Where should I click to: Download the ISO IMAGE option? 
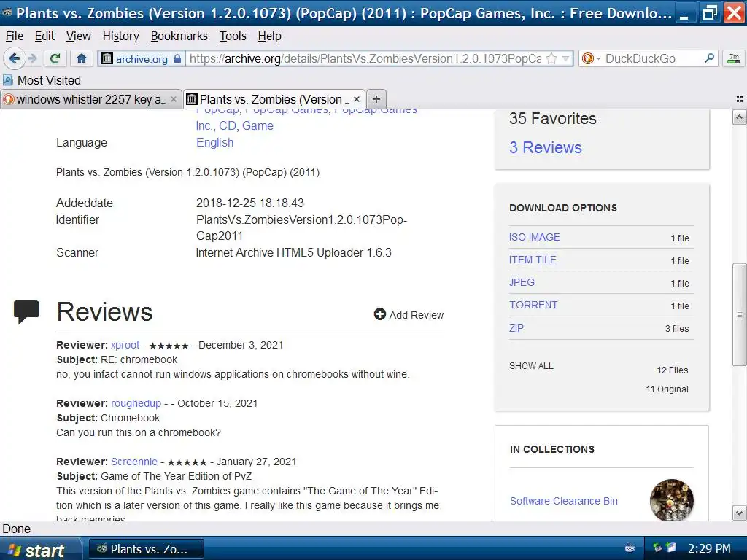535,237
